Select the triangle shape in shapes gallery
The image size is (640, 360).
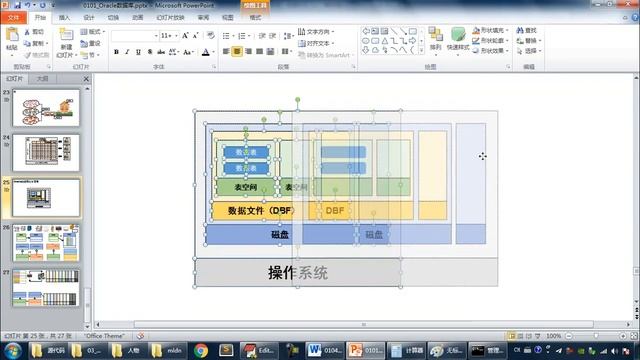tap(384, 41)
